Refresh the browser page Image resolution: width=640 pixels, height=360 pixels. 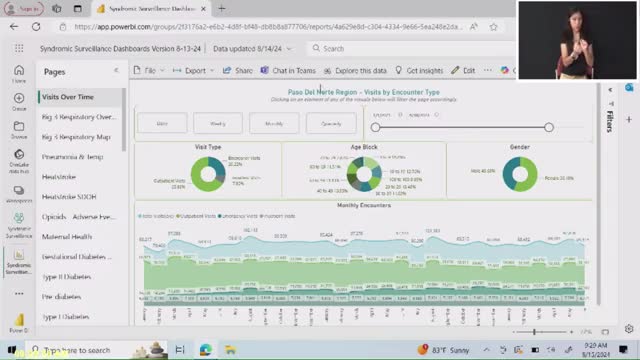coord(36,27)
